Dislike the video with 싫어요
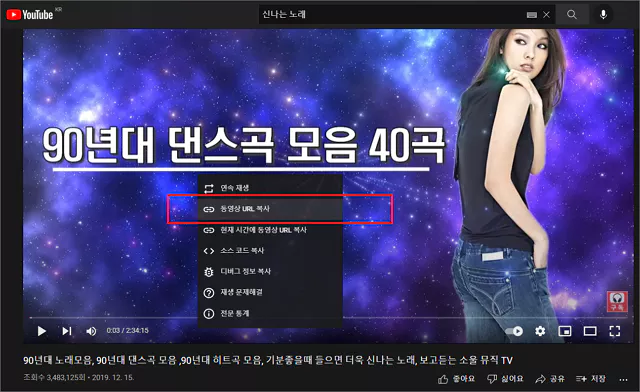640x392 pixels. [x=505, y=379]
